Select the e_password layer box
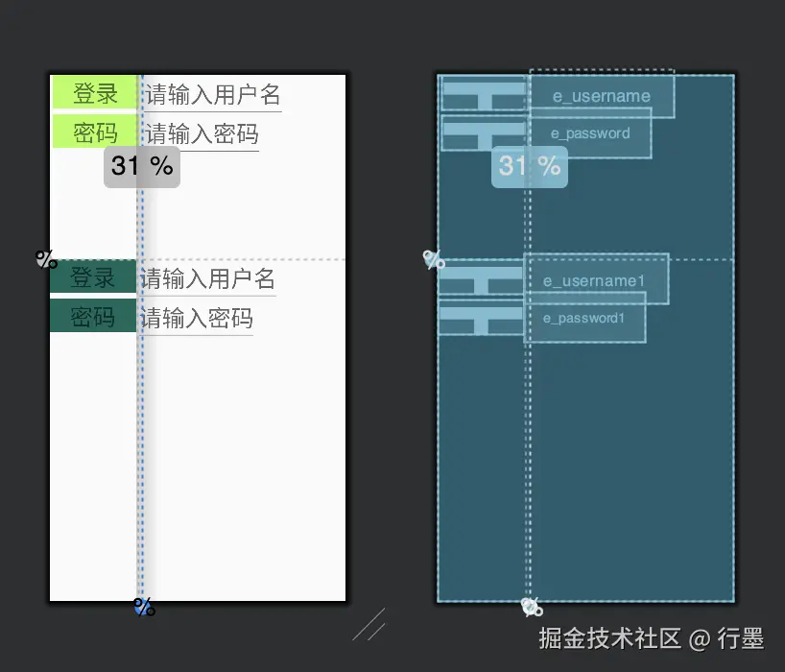This screenshot has width=785, height=672. pos(591,133)
